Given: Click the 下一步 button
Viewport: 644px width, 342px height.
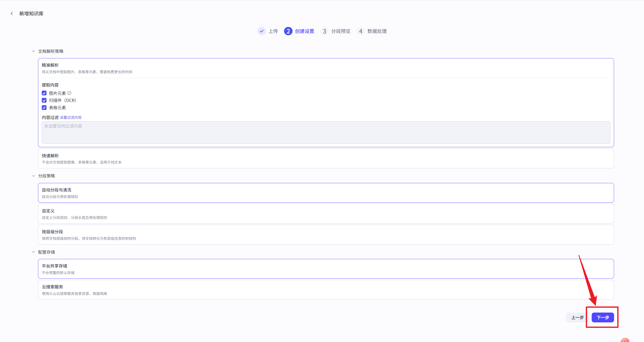Looking at the screenshot, I should coord(602,317).
